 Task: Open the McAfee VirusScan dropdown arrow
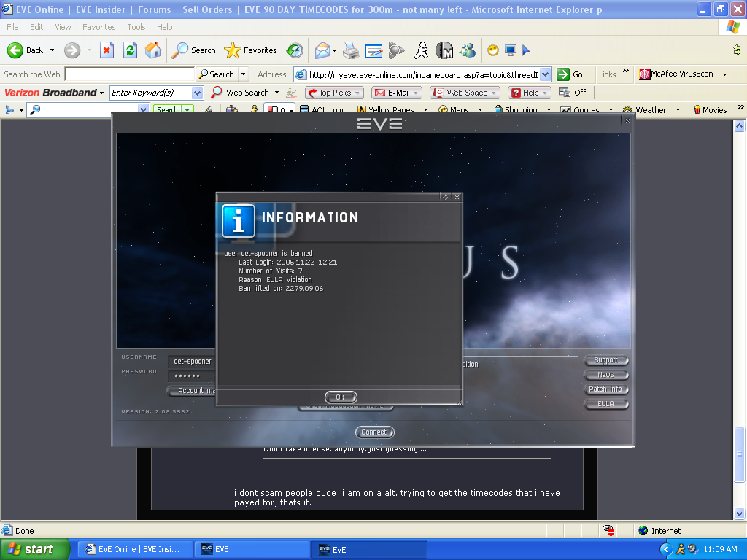(724, 74)
